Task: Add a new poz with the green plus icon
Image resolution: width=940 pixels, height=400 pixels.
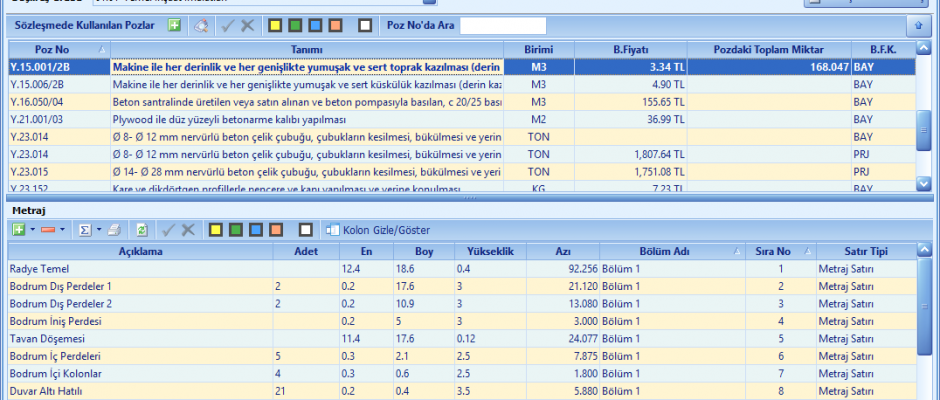Action: pyautogui.click(x=174, y=25)
